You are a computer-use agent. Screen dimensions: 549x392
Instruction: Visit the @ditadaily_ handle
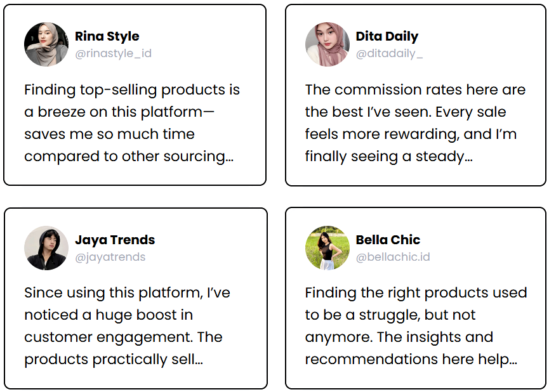[x=389, y=53]
